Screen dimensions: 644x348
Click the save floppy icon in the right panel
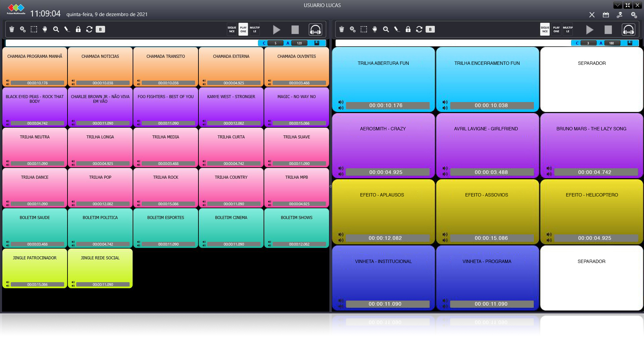point(630,43)
